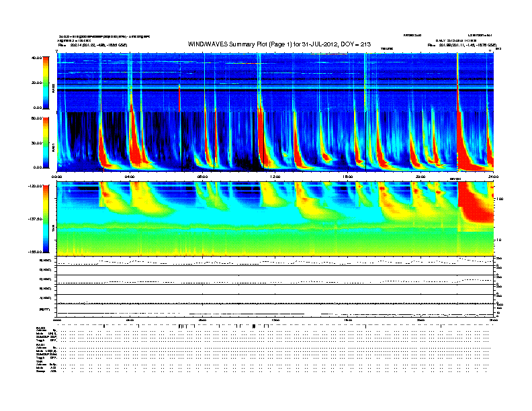Click 04:00 tick label under RAD1 spectrogram
Screen dimensions: 532x411
(x=130, y=177)
